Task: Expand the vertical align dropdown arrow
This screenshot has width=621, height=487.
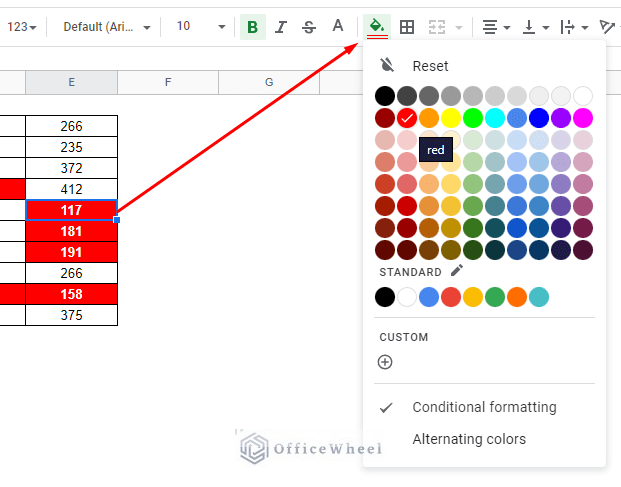Action: click(x=546, y=27)
